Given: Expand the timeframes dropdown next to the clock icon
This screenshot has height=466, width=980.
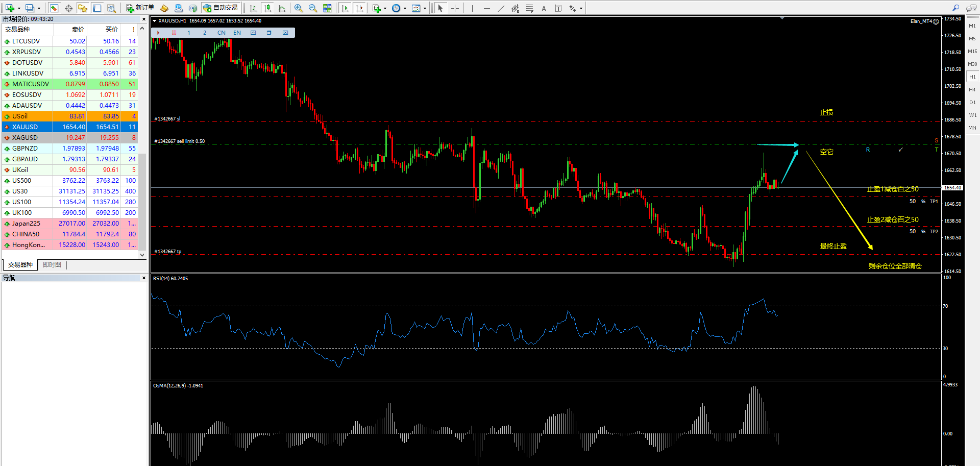Looking at the screenshot, I should 405,8.
